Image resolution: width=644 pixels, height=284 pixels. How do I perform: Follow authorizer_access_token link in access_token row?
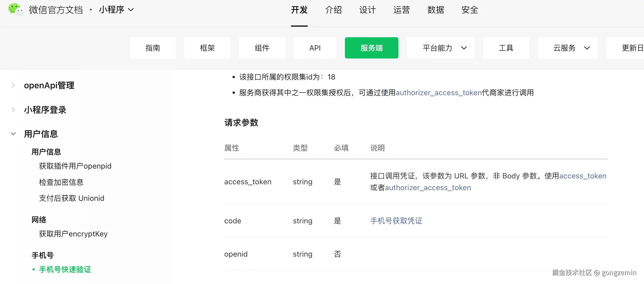point(428,187)
